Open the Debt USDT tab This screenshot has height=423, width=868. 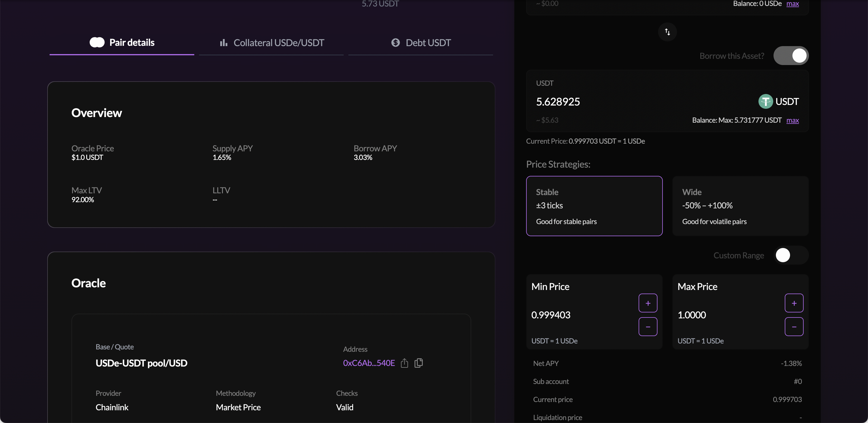pyautogui.click(x=421, y=43)
